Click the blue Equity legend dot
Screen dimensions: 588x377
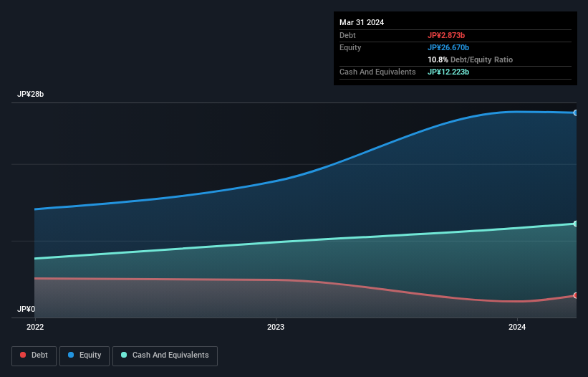(71, 355)
